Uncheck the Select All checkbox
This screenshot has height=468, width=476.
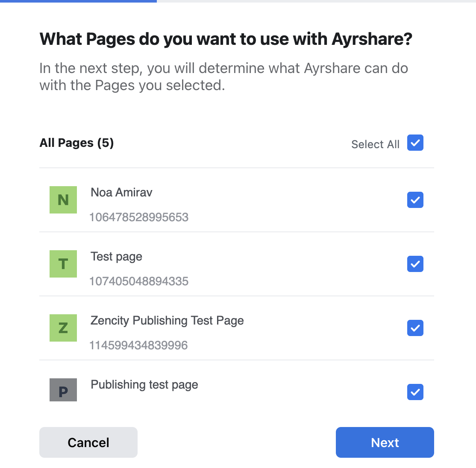[415, 143]
